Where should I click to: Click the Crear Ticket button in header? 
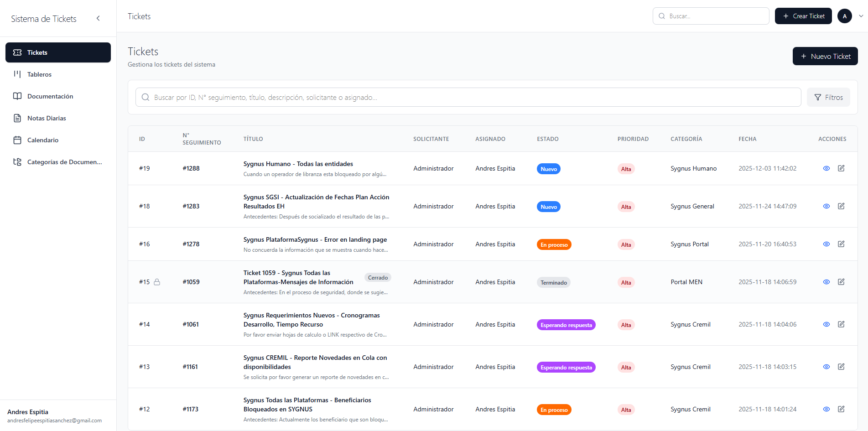803,16
